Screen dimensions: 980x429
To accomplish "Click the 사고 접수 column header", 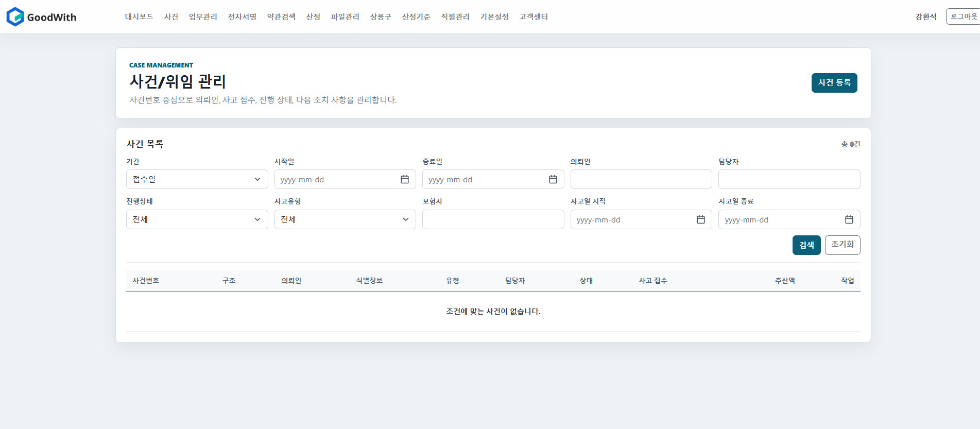I will (x=653, y=281).
